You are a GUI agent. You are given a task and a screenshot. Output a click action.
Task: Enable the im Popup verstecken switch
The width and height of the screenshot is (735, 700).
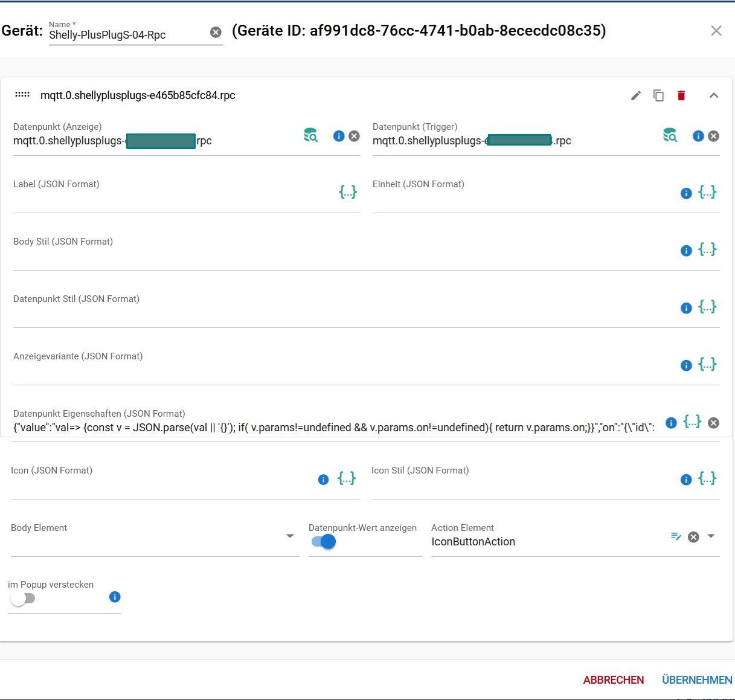pyautogui.click(x=23, y=599)
